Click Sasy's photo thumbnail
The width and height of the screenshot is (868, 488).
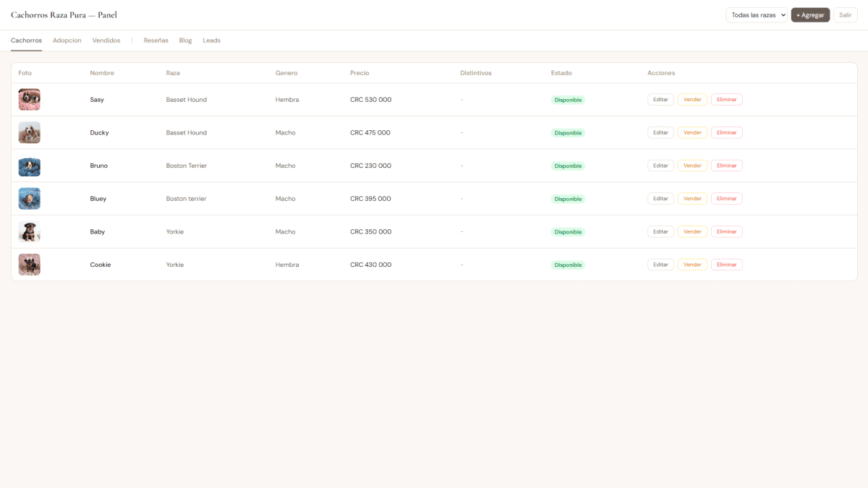pyautogui.click(x=30, y=100)
